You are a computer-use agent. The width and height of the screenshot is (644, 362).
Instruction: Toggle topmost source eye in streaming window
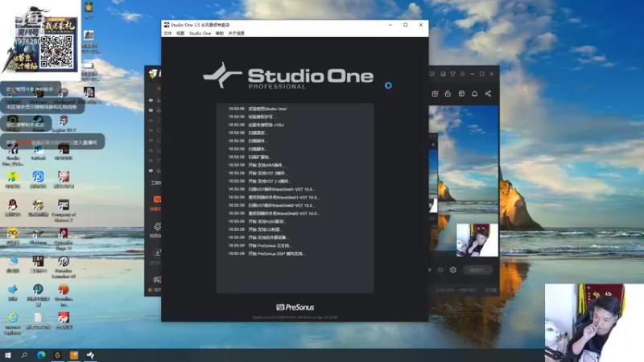(x=151, y=100)
